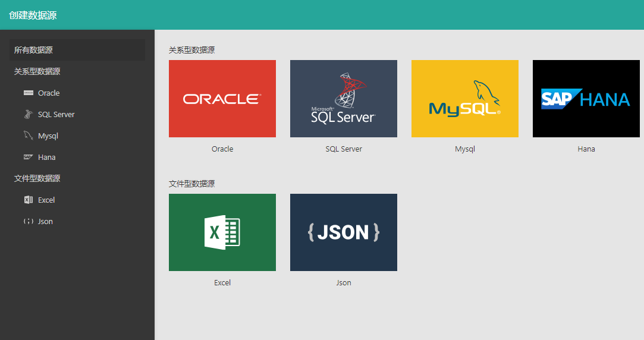Click the SAP Hana sidebar icon
Viewport: 644px width, 340px height.
[x=28, y=157]
